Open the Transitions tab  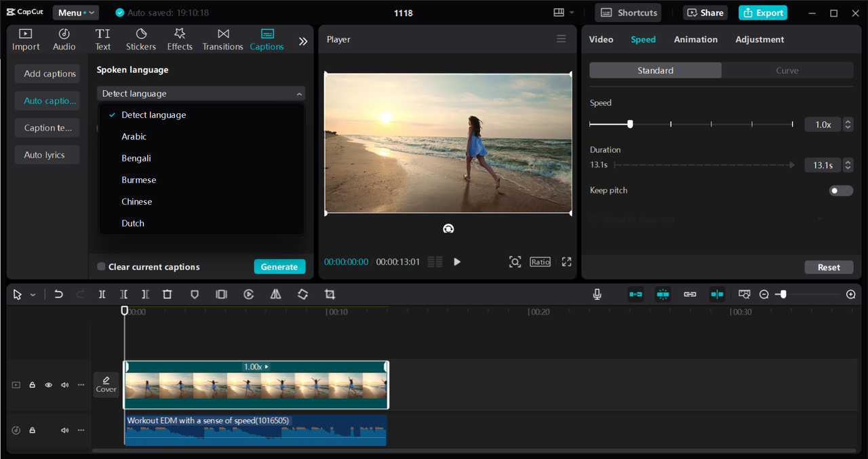tap(222, 39)
